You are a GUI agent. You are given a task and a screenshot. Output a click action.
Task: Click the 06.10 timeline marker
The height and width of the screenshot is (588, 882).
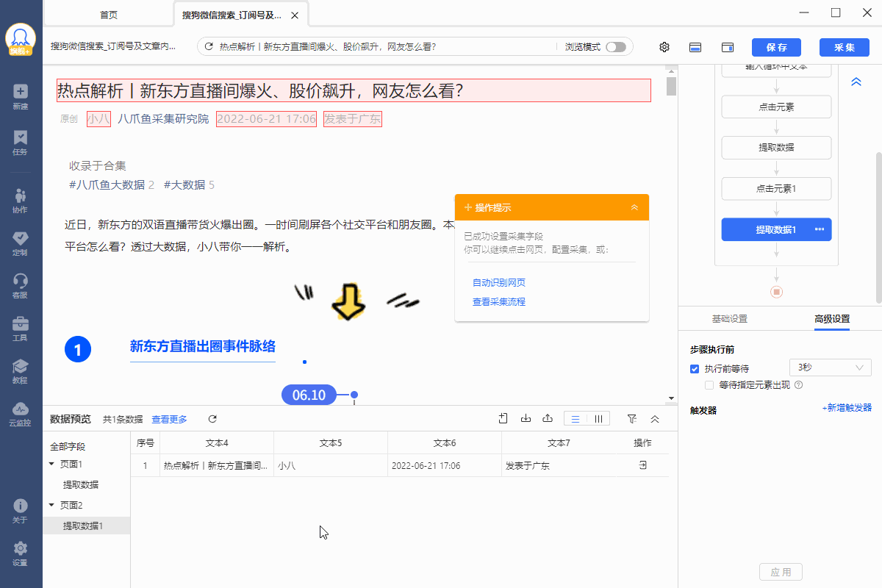309,395
